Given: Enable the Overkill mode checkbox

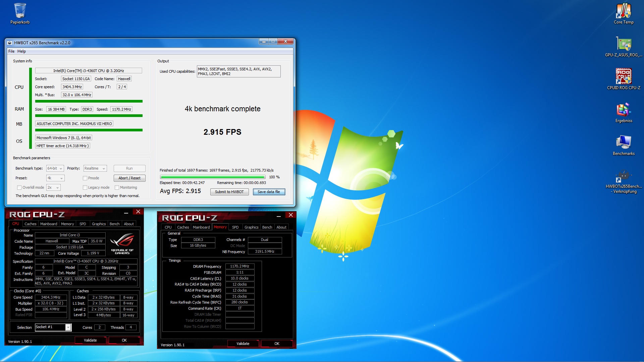Looking at the screenshot, I should pos(19,187).
